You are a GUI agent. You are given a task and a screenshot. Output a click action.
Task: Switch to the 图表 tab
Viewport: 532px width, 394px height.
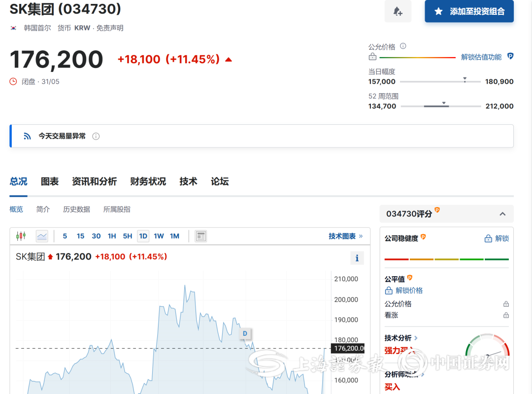49,181
